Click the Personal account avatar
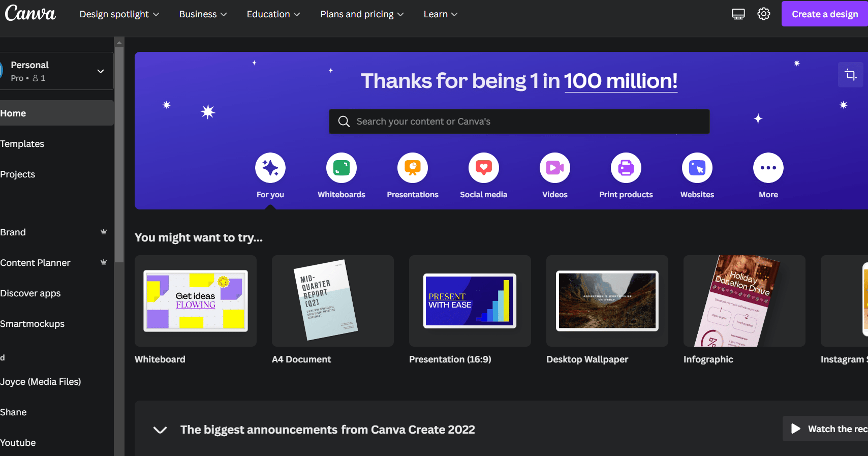Screen dimensions: 868x456 tap(1, 71)
